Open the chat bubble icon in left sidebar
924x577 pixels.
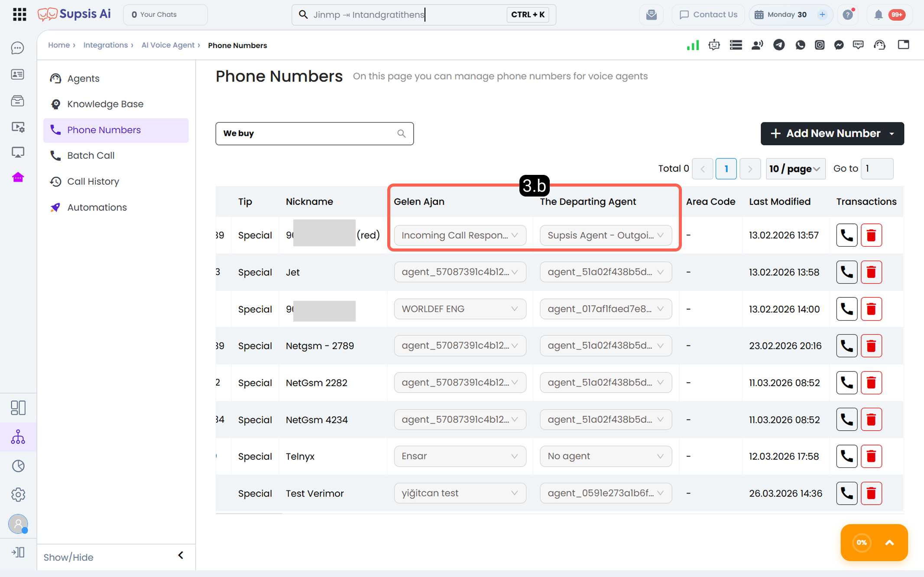coord(18,48)
